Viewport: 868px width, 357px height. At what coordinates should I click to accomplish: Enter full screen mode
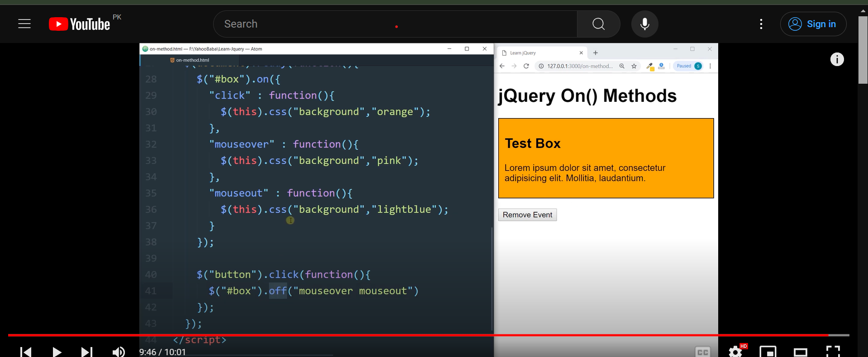833,352
